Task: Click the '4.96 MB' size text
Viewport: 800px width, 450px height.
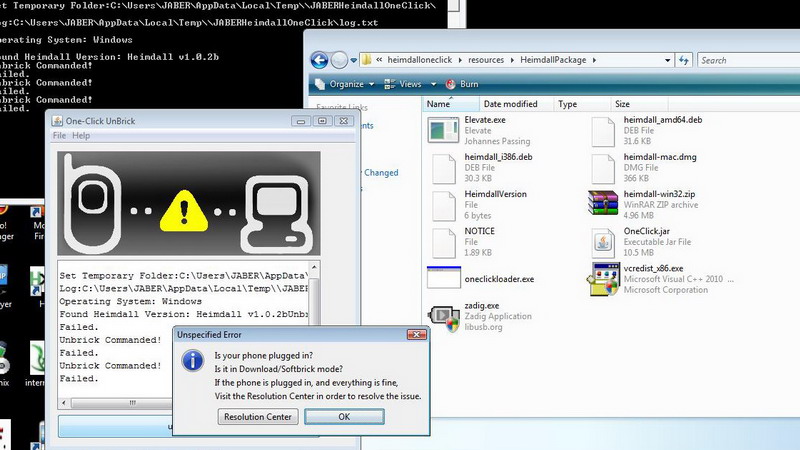Action: (x=638, y=215)
